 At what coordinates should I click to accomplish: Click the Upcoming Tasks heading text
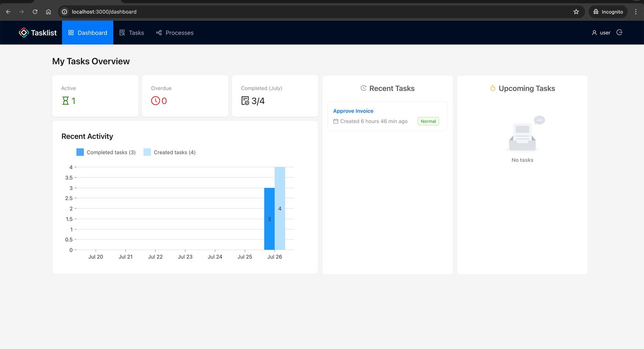(527, 88)
